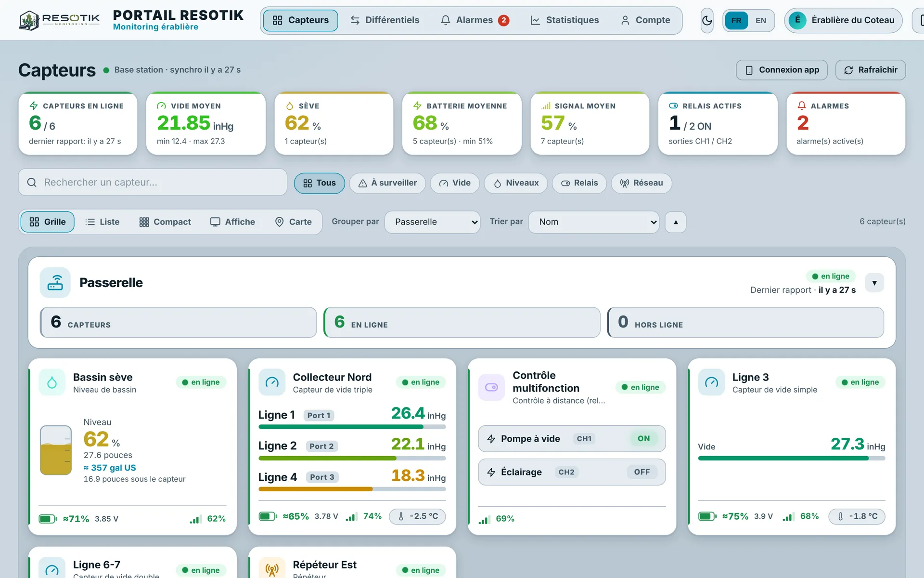Click the magnifier icon in the search field
Viewport: 924px width, 578px height.
32,183
